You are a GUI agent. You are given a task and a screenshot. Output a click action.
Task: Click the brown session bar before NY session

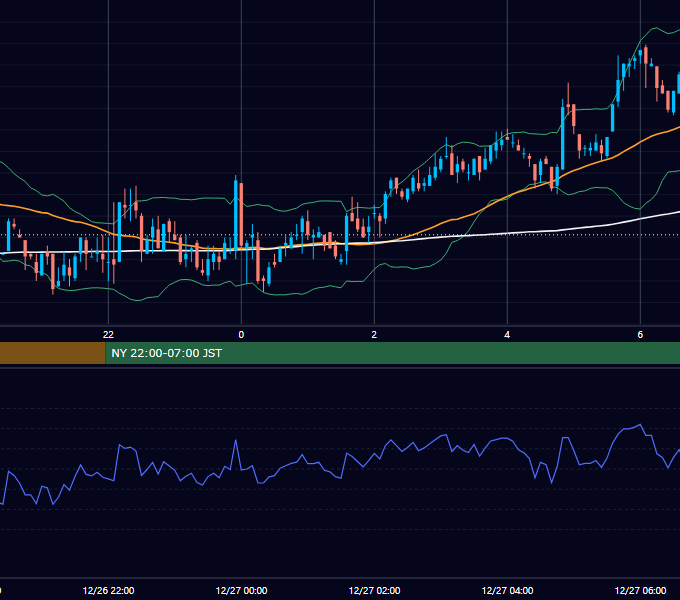pyautogui.click(x=52, y=353)
